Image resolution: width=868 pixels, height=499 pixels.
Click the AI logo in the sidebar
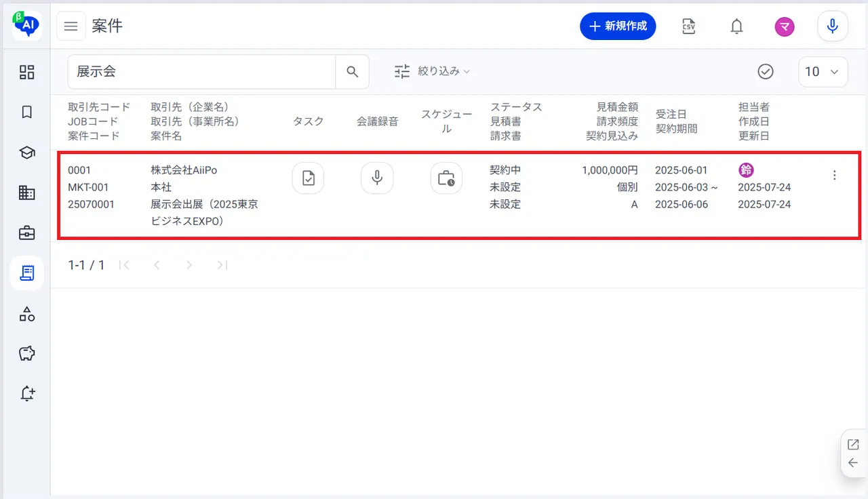27,24
